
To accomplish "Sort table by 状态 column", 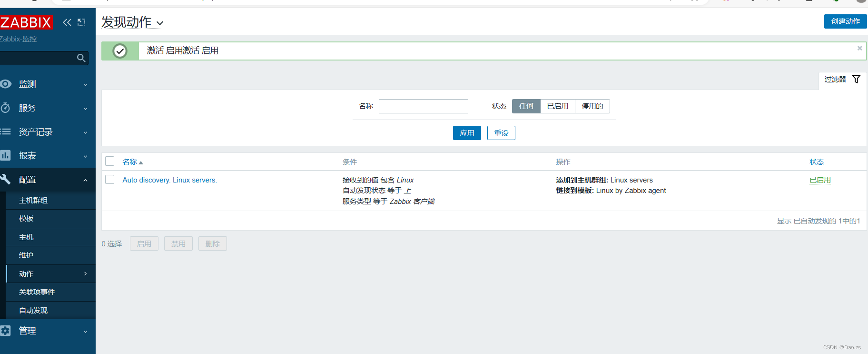I will coord(817,162).
